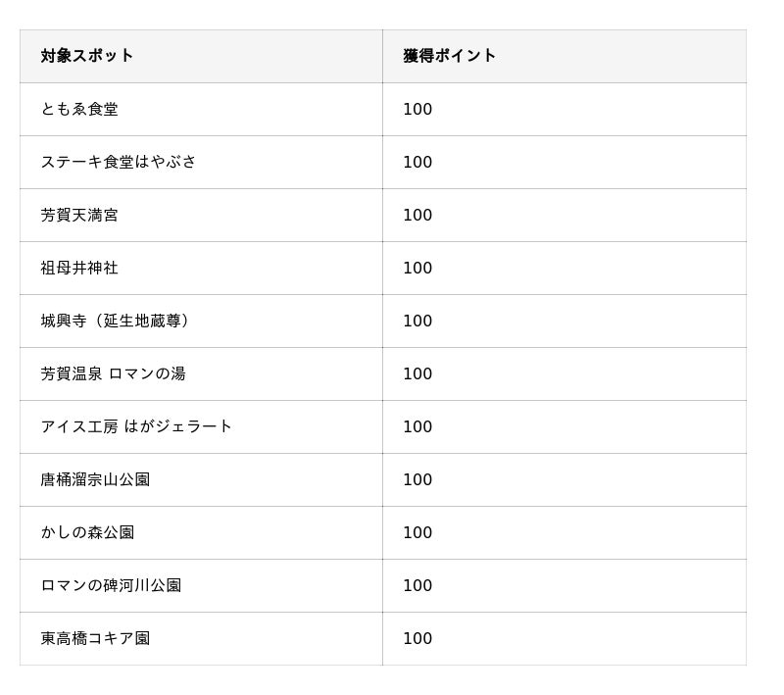Click 唐桶溜宗山公園 spot name

pos(95,480)
